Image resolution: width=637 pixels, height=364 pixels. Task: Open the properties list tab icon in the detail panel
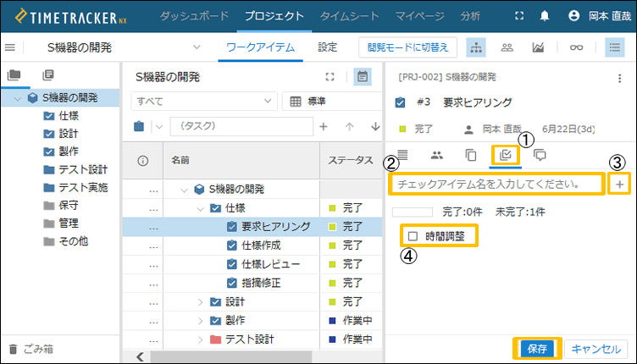(402, 155)
